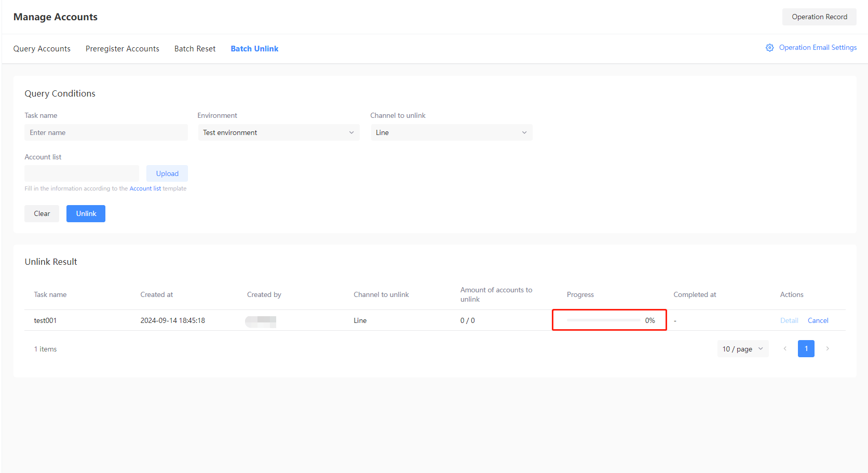Open the Account list template link
The width and height of the screenshot is (868, 473).
[145, 188]
